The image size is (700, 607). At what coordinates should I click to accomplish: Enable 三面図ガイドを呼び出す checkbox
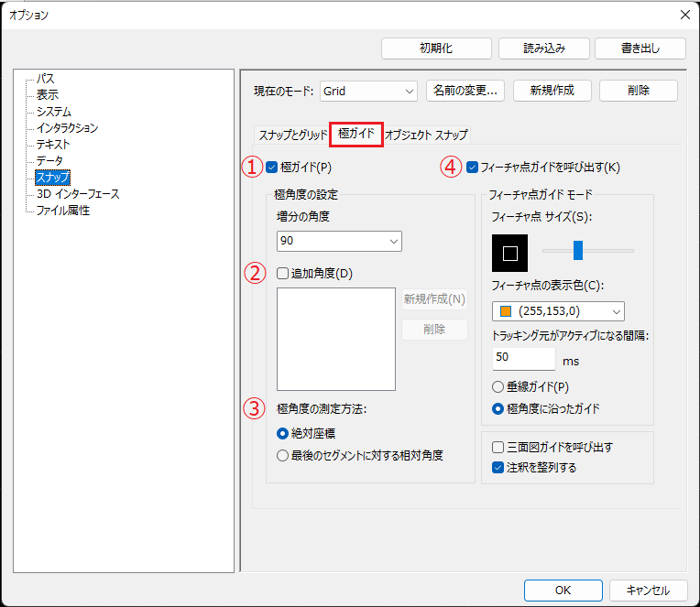(498, 448)
